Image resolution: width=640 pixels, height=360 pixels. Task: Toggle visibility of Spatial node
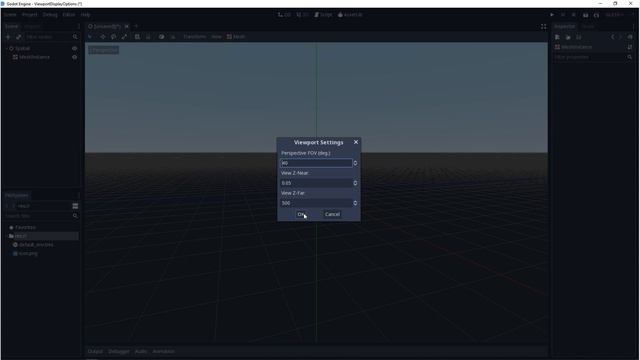(x=74, y=48)
